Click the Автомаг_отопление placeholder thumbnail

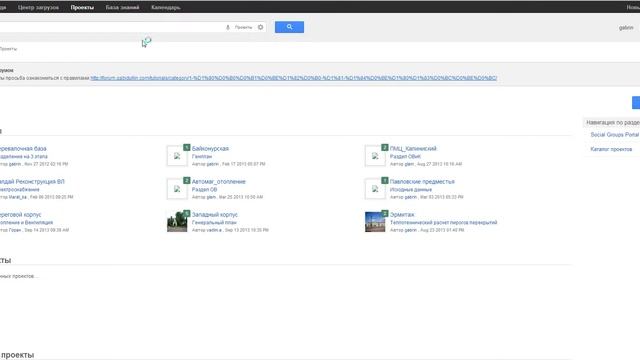(177, 189)
